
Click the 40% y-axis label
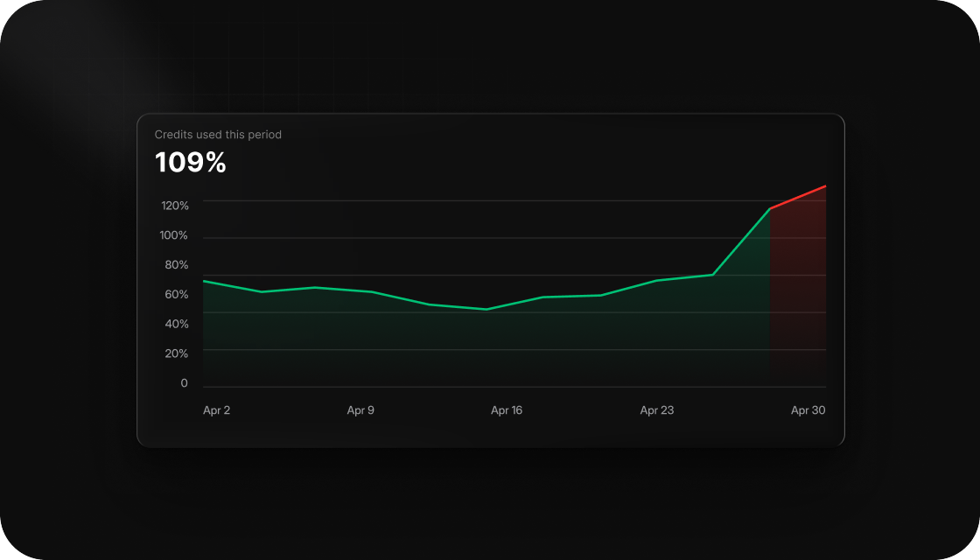pos(176,324)
